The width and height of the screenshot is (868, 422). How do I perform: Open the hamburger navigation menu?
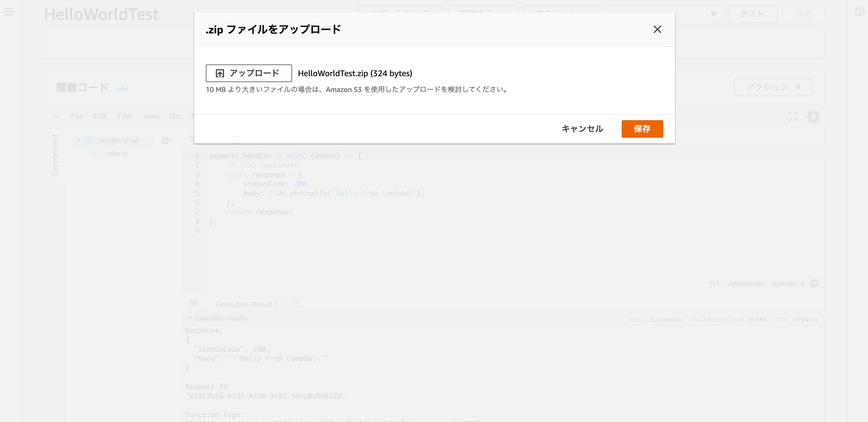[x=9, y=12]
